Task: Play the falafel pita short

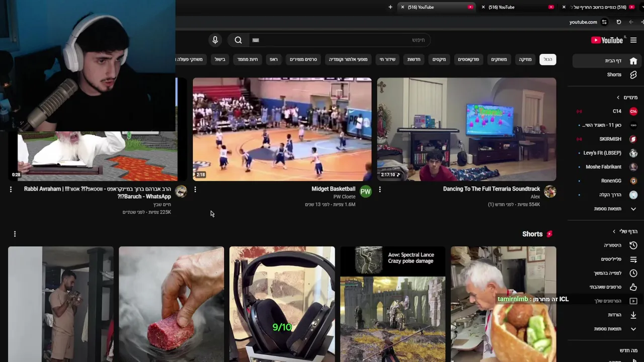Action: click(504, 304)
